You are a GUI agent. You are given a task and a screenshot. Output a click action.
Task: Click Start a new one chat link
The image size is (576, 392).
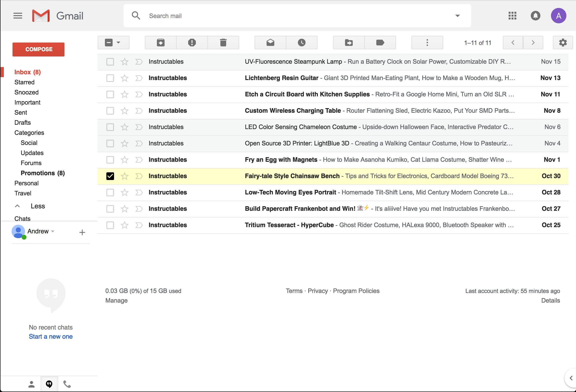coord(50,336)
